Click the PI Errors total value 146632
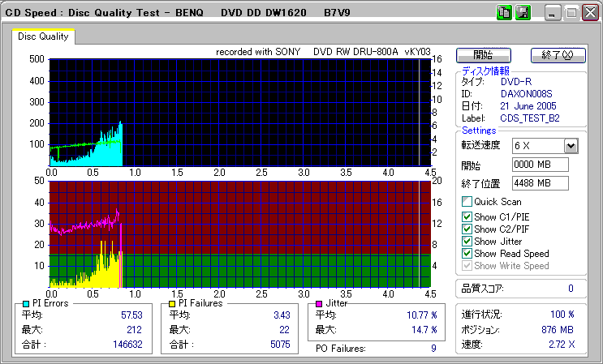603x364 pixels. pyautogui.click(x=127, y=344)
